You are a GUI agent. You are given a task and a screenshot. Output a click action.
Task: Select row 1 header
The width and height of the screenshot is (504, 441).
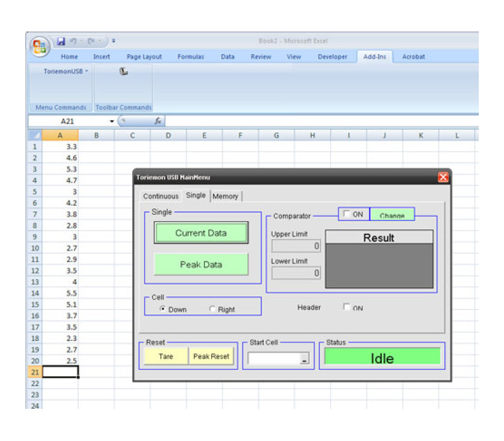35,147
